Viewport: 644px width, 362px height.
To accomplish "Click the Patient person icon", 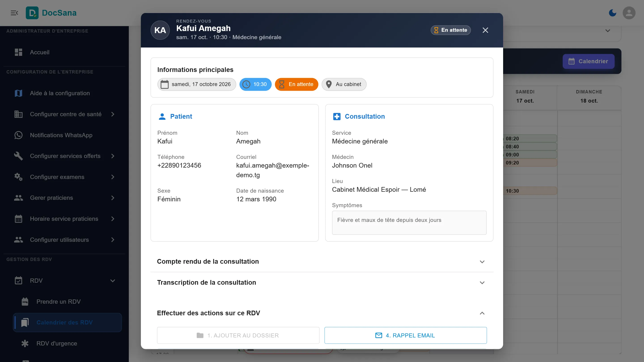I will 162,116.
